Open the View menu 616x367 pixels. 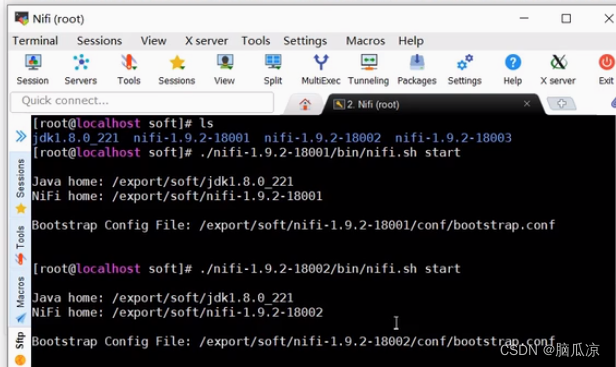(x=154, y=41)
